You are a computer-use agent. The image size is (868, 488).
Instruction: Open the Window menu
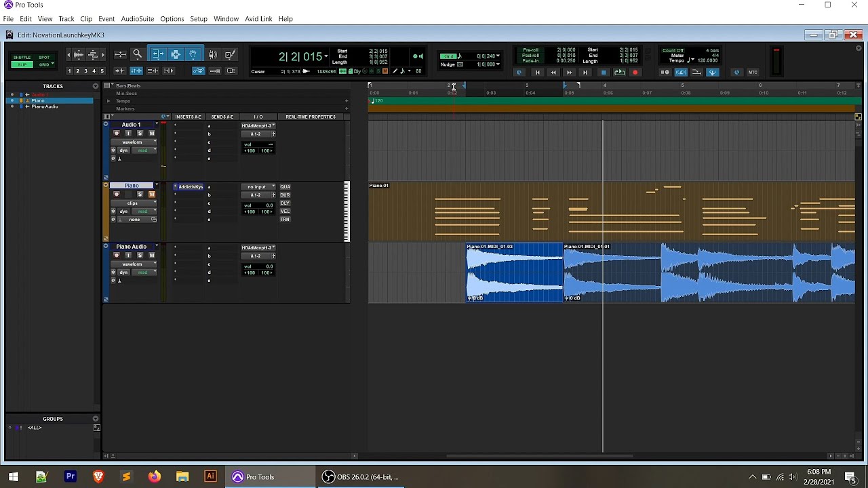(226, 19)
